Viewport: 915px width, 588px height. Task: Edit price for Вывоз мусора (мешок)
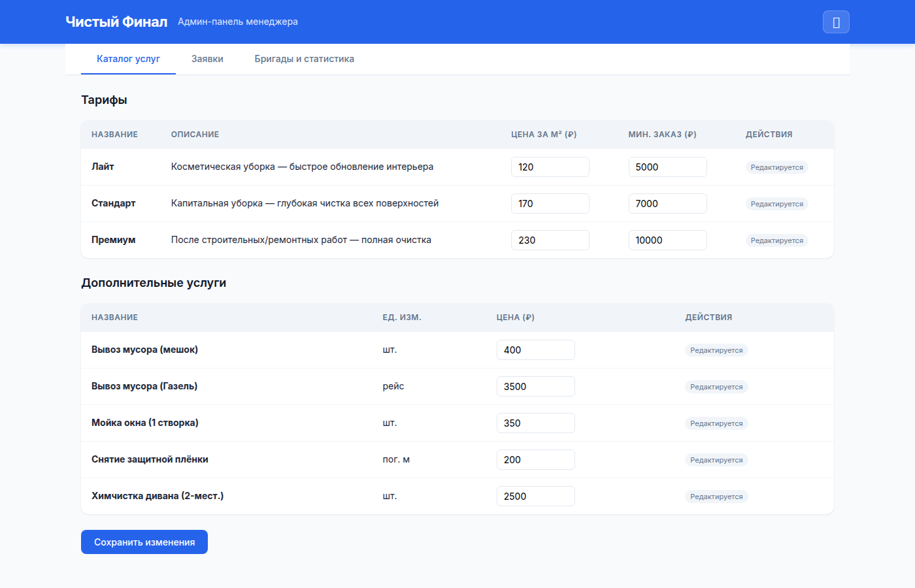pos(536,350)
